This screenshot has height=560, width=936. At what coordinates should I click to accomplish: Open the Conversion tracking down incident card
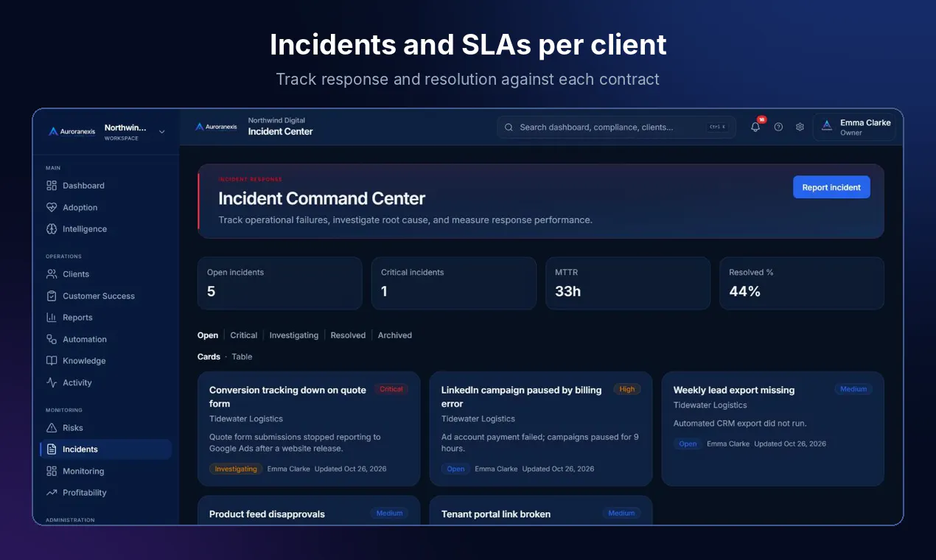click(x=309, y=429)
